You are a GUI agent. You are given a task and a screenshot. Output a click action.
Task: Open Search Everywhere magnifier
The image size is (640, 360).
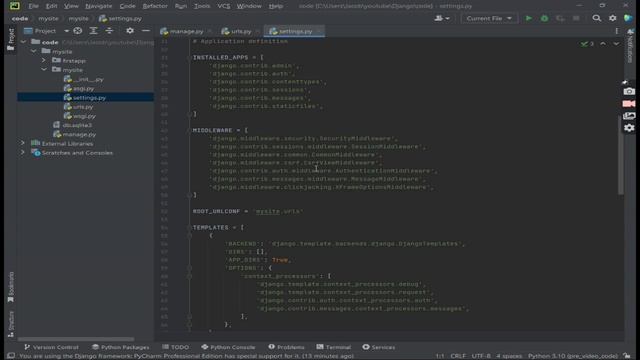597,18
